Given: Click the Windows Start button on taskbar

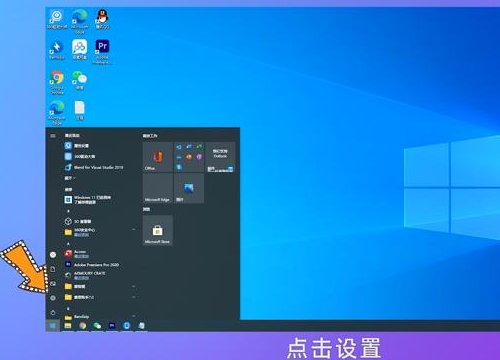Looking at the screenshot, I should tap(53, 326).
